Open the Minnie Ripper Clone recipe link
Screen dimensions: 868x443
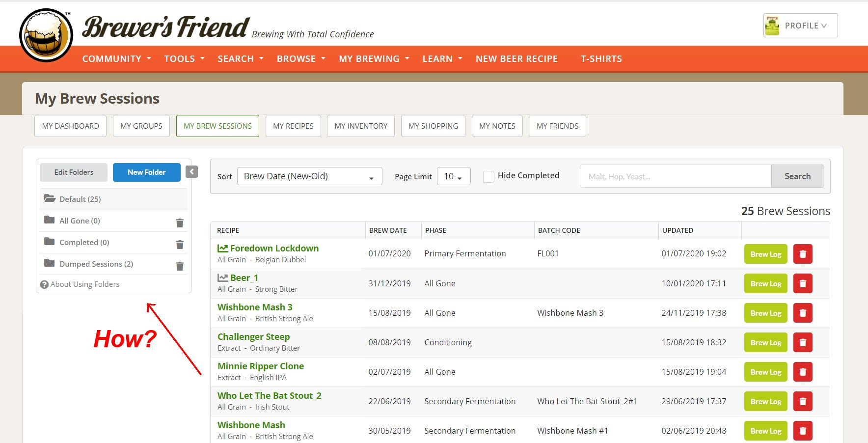(x=261, y=366)
